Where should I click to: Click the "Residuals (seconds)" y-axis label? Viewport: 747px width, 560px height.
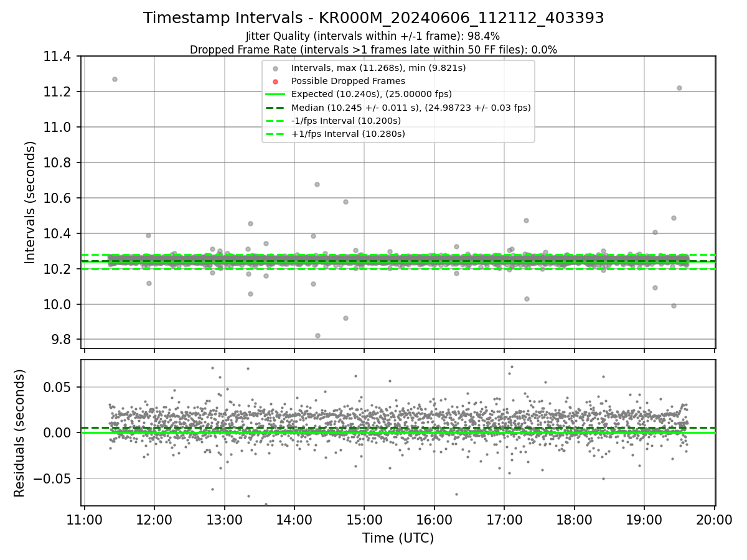20,433
